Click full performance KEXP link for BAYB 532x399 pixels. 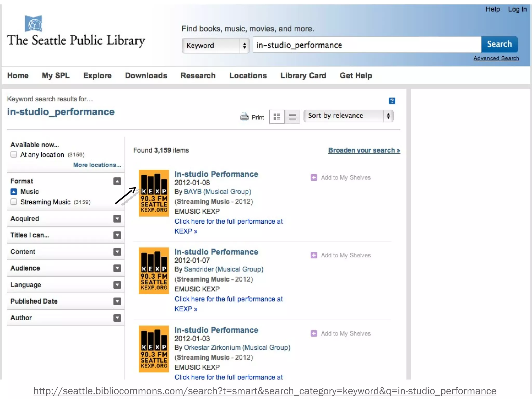point(229,226)
